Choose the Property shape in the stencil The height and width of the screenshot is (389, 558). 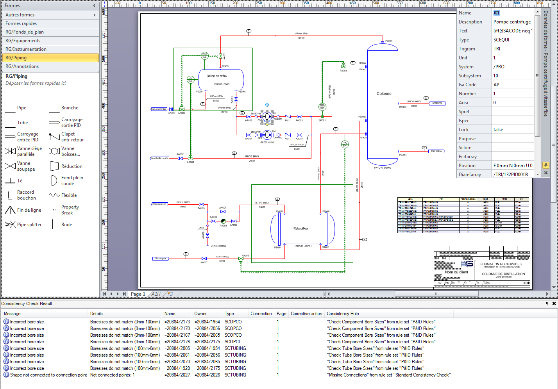[65, 210]
